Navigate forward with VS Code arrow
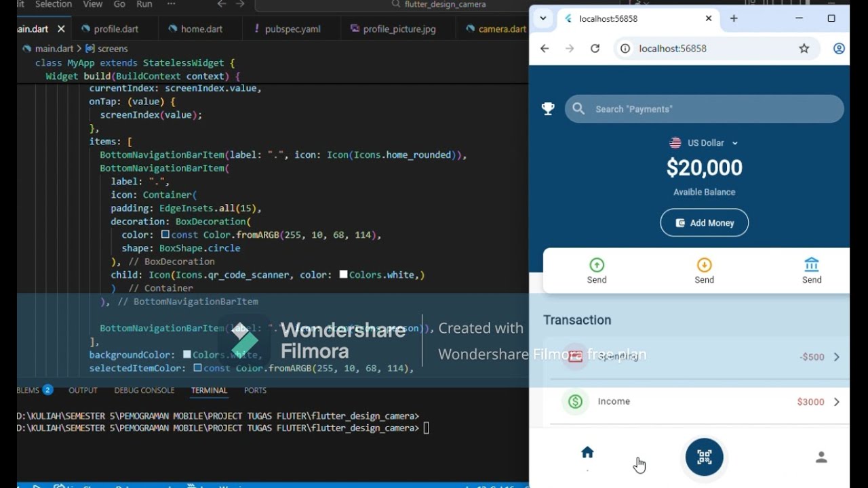868x488 pixels. (240, 4)
